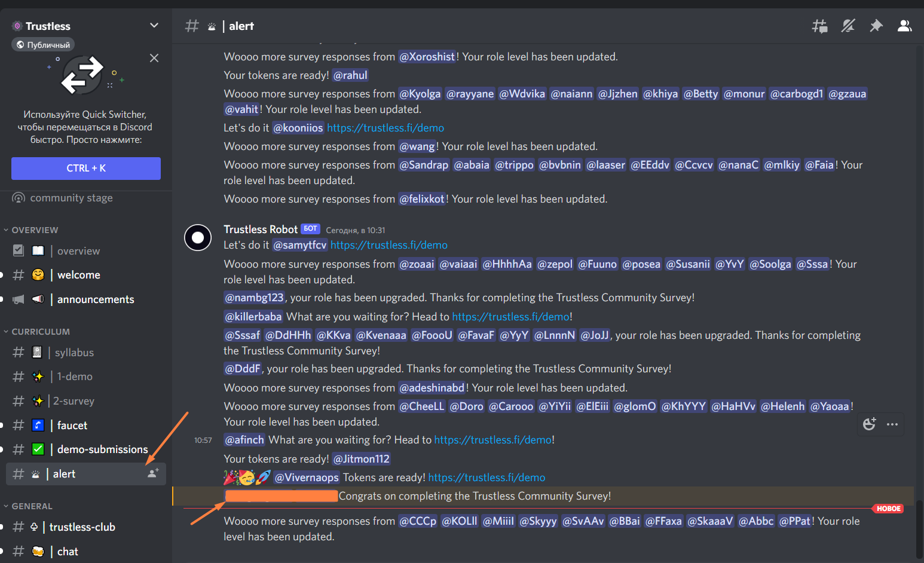Follow the demo link in @killerbaba message
This screenshot has width=924, height=563.
coord(511,317)
